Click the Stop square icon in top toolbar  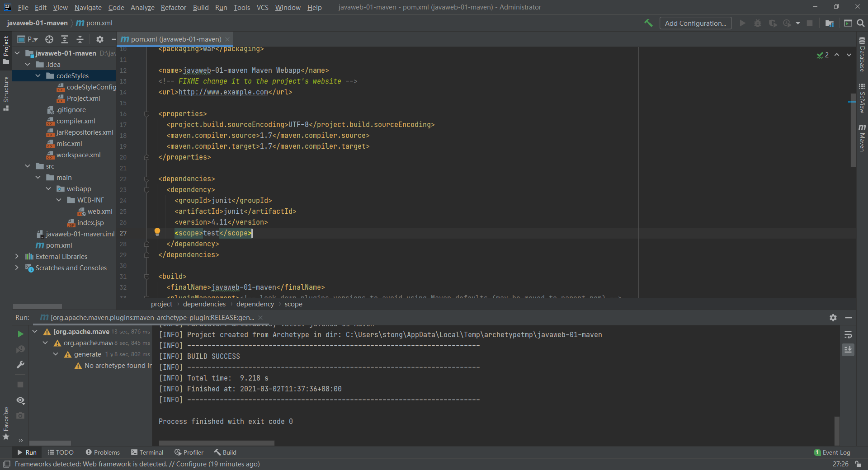(810, 23)
